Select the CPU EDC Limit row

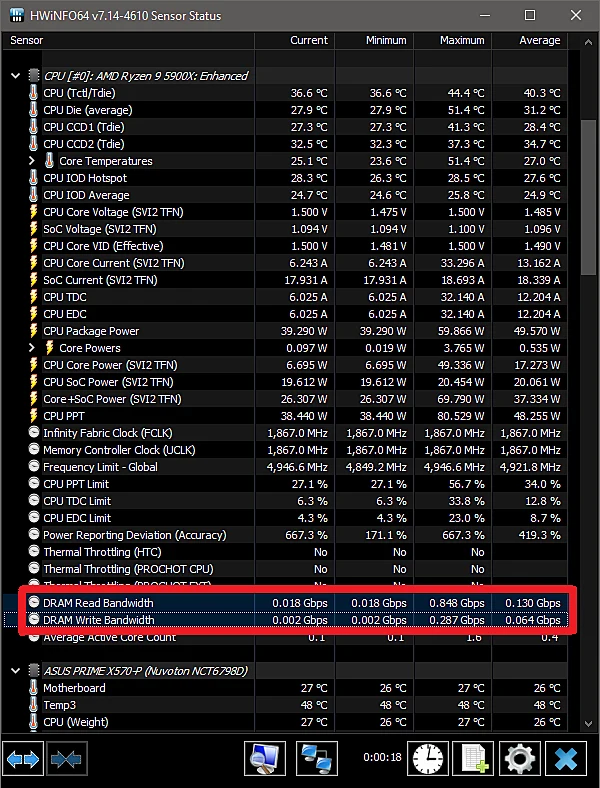(285, 518)
